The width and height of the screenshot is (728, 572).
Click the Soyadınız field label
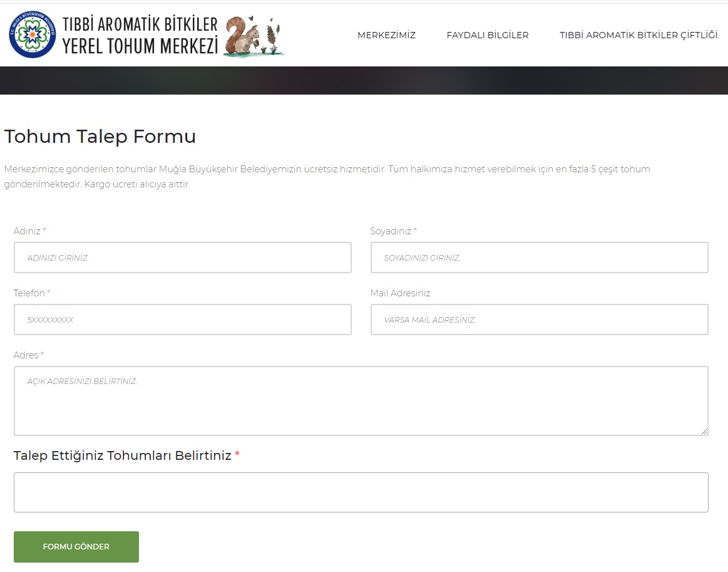pyautogui.click(x=391, y=231)
